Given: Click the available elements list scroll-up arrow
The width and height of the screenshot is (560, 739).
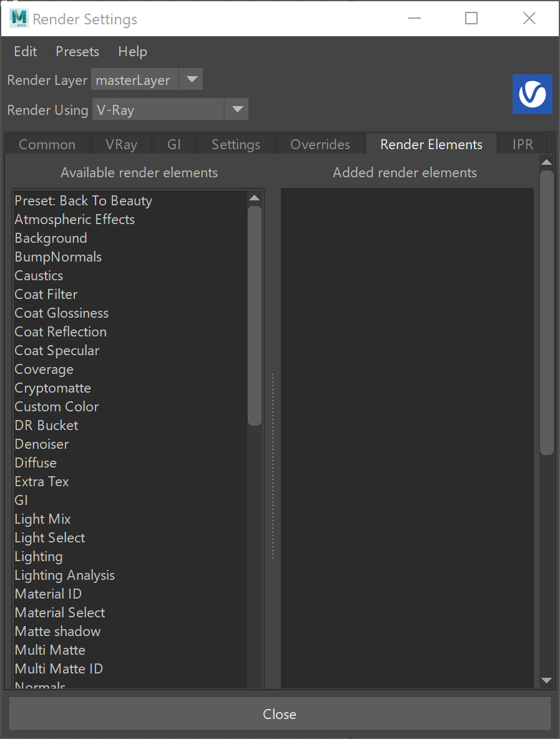Looking at the screenshot, I should click(255, 198).
